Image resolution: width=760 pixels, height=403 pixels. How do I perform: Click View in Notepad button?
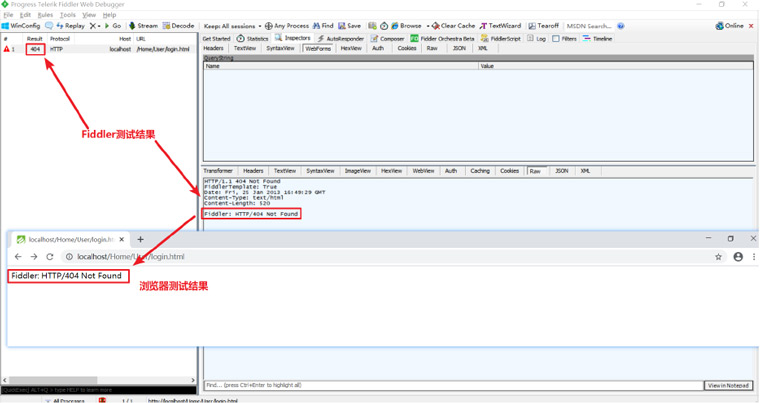pyautogui.click(x=728, y=385)
